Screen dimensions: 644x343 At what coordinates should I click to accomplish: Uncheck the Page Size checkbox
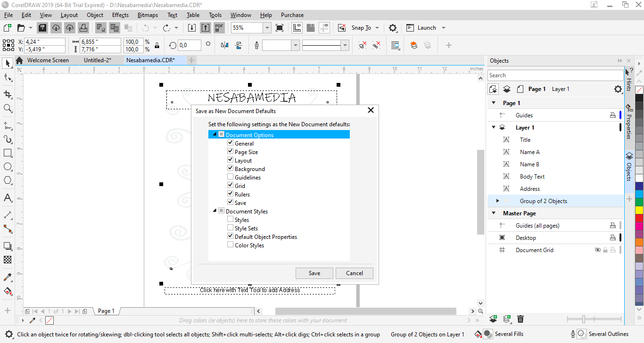tap(230, 152)
